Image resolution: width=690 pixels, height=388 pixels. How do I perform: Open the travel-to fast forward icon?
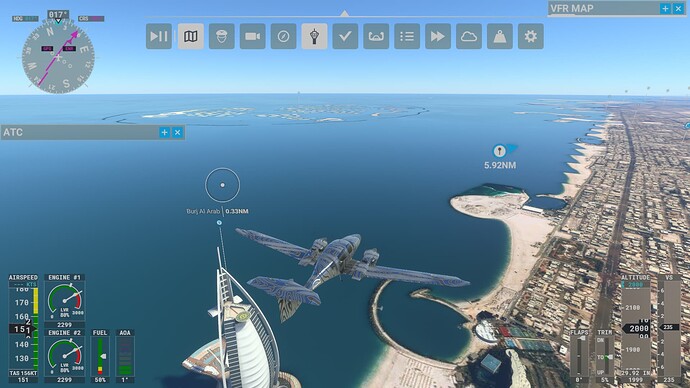438,36
